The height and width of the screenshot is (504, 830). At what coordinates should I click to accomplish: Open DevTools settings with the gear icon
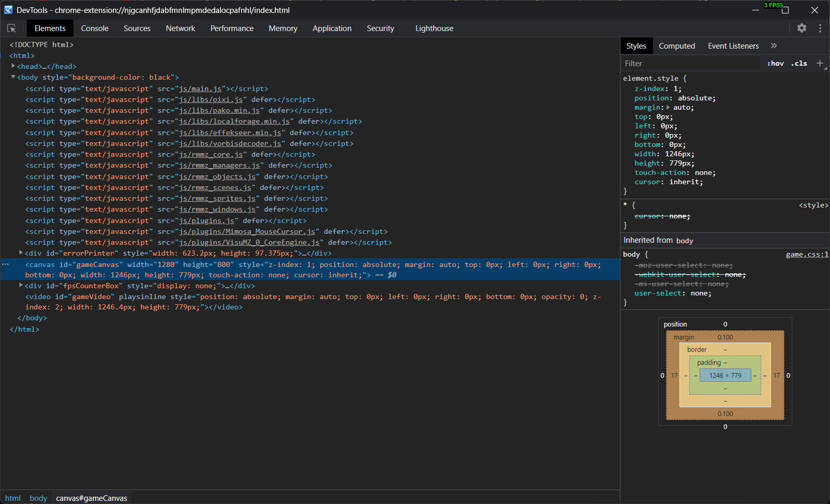pos(802,28)
